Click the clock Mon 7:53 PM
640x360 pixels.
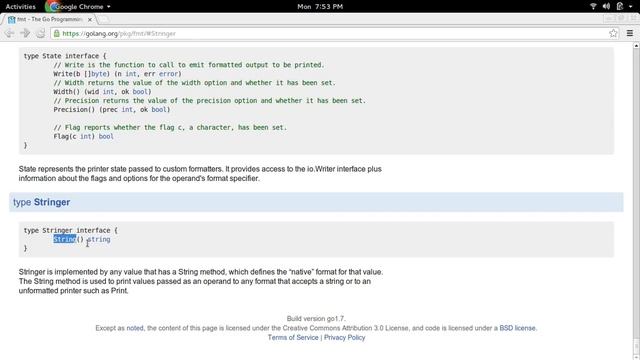pyautogui.click(x=320, y=7)
